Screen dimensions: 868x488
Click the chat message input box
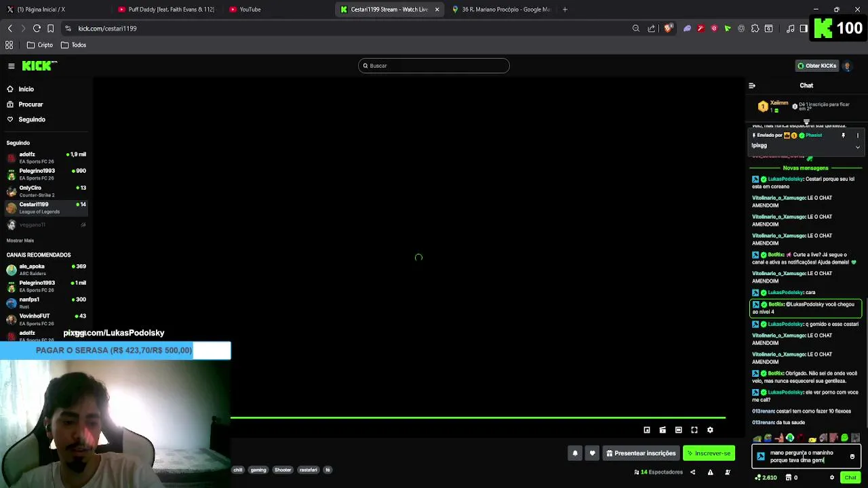pos(807,456)
